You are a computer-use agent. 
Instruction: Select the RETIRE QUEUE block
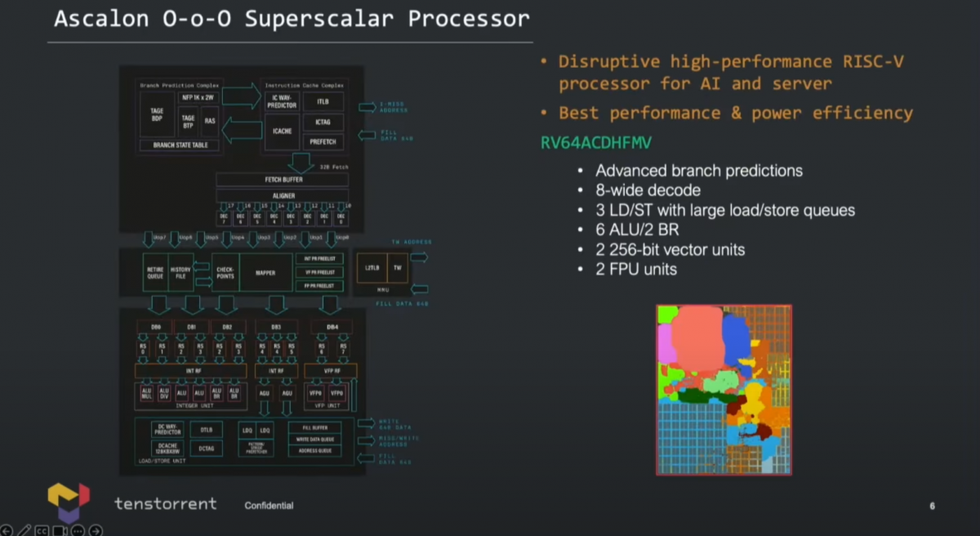click(x=155, y=273)
